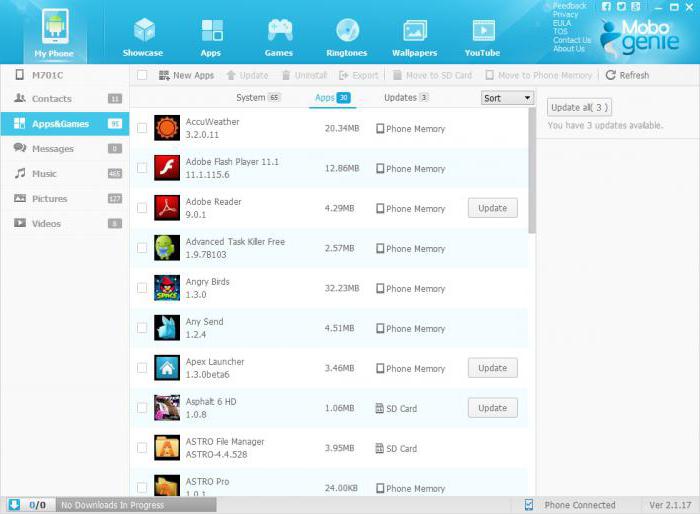This screenshot has height=514, width=700.
Task: Open the Showcase section
Action: coord(143,37)
